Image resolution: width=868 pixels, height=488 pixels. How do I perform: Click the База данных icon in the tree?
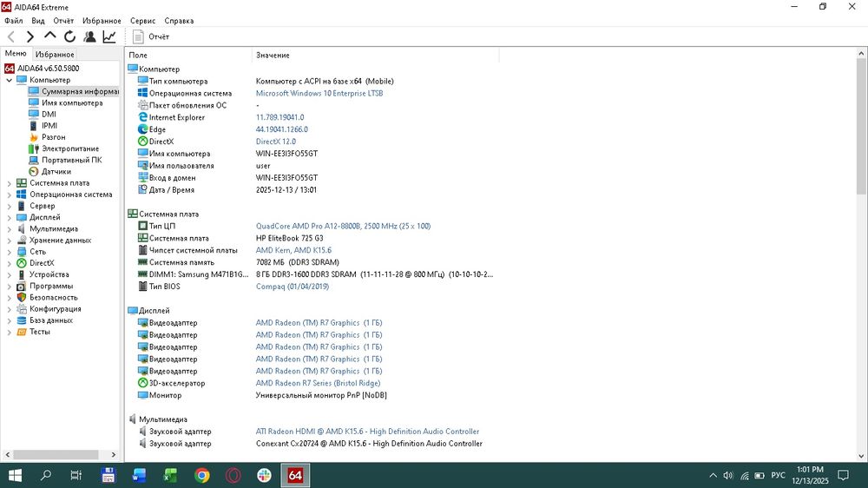pyautogui.click(x=22, y=320)
